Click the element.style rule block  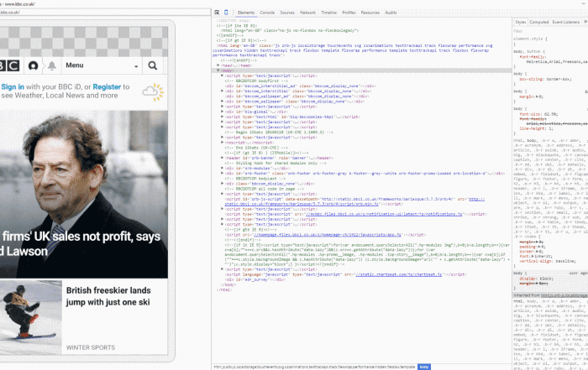coord(530,41)
